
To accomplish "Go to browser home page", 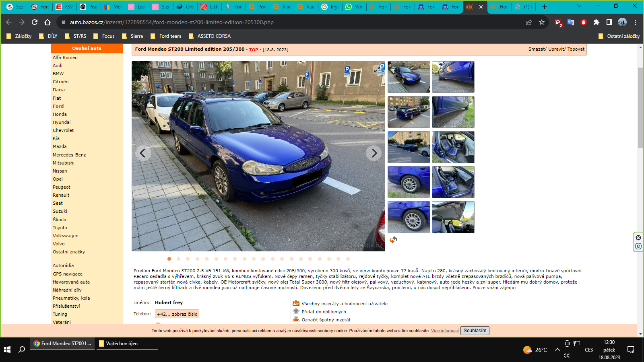I will (x=47, y=22).
